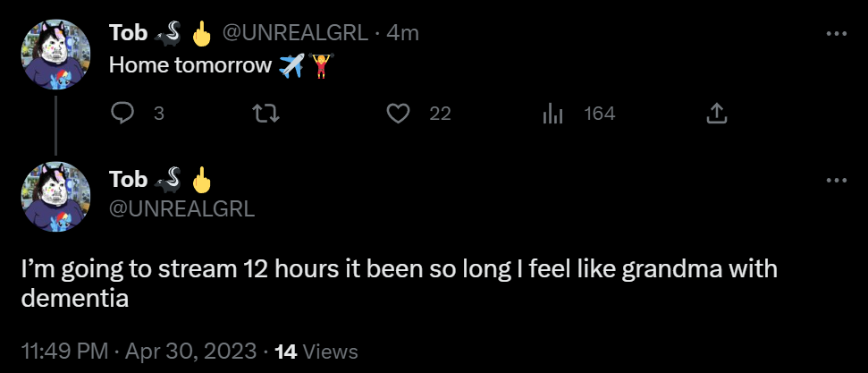Click the 164 view count number
Image resolution: width=868 pixels, height=373 pixels.
(599, 114)
